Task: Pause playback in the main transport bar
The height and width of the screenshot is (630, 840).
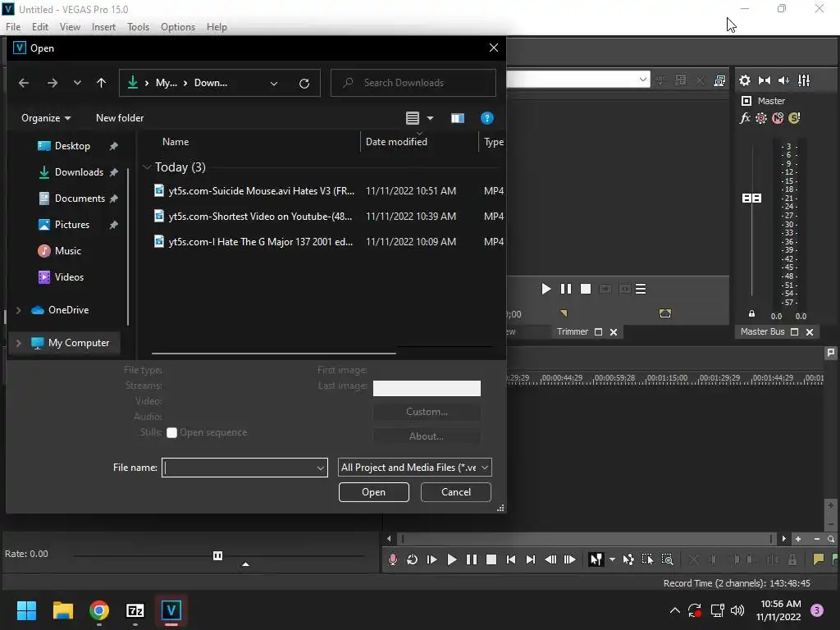Action: (x=472, y=559)
